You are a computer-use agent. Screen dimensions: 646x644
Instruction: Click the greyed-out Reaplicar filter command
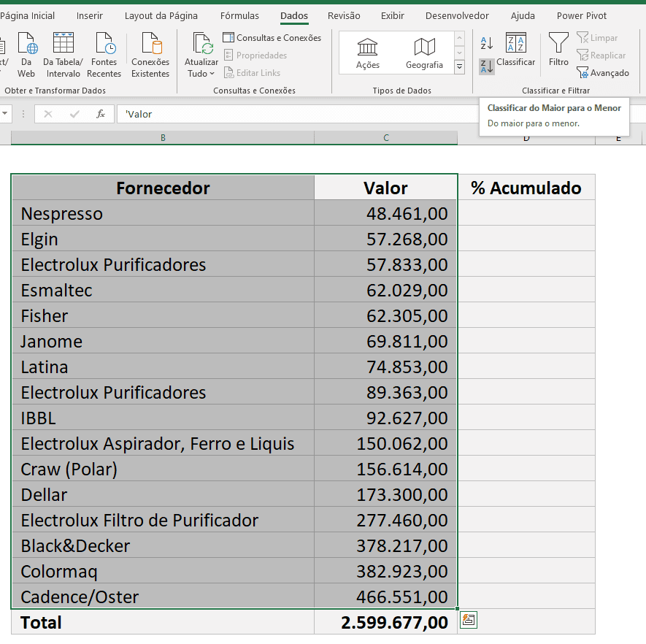click(x=601, y=55)
